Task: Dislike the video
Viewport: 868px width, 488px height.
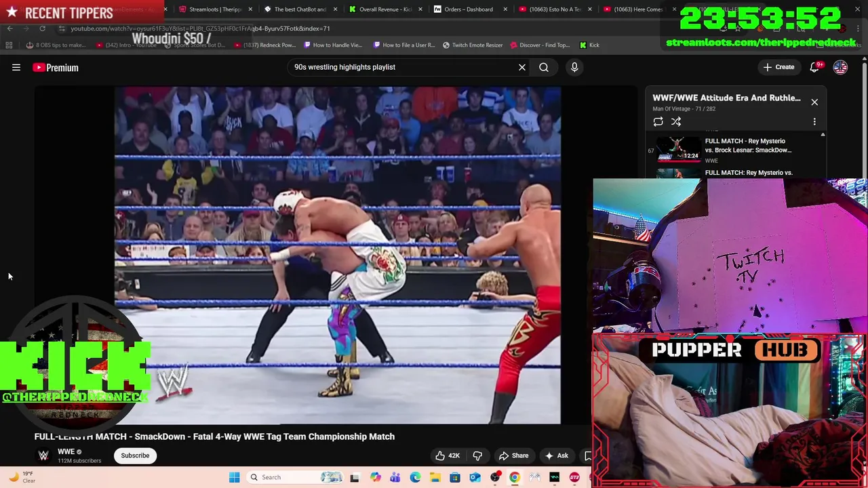Action: [477, 455]
